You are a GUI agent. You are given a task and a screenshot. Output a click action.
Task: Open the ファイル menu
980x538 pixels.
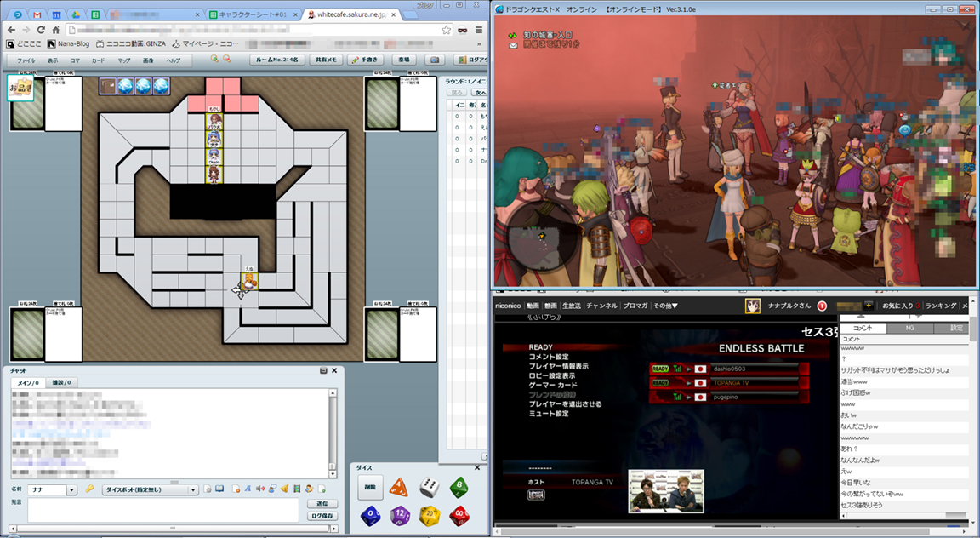coord(26,60)
